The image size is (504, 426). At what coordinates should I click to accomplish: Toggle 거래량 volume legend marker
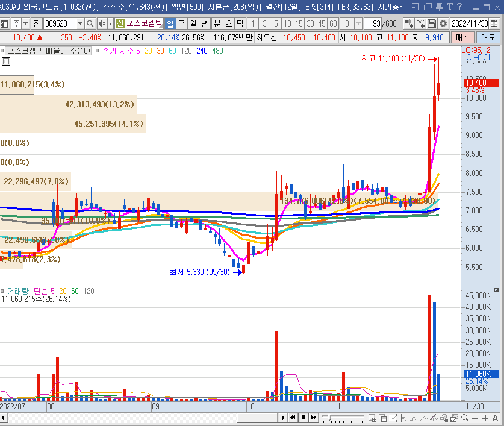pos(2,291)
